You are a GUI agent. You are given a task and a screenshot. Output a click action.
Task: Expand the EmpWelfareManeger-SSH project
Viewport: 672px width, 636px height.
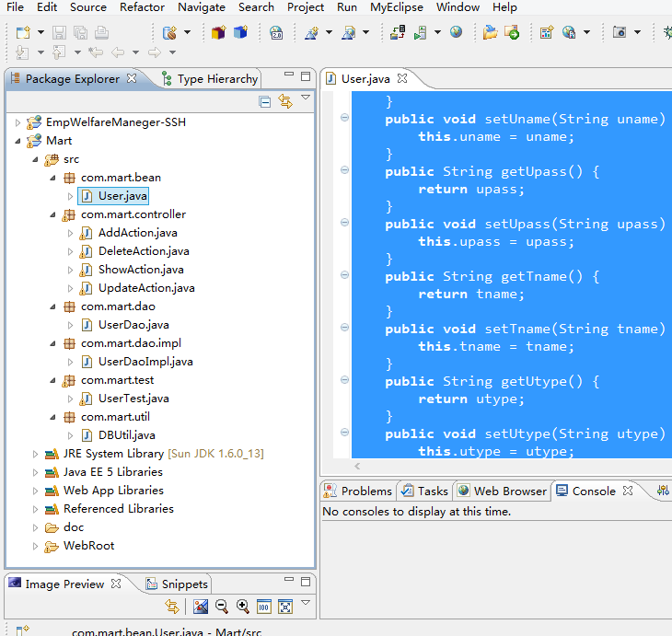[x=17, y=122]
